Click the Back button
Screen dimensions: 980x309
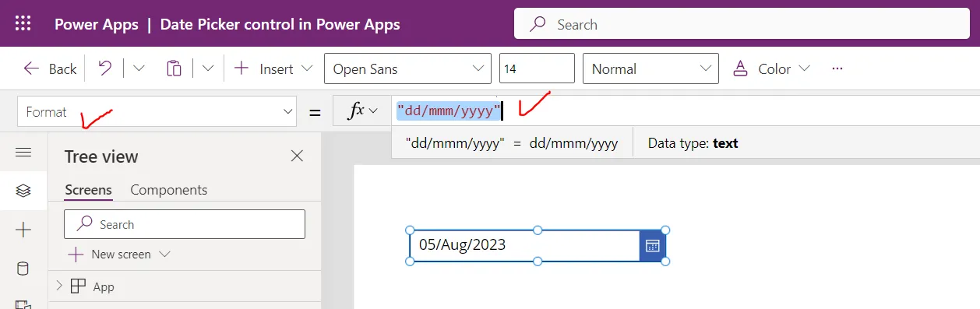(x=50, y=68)
